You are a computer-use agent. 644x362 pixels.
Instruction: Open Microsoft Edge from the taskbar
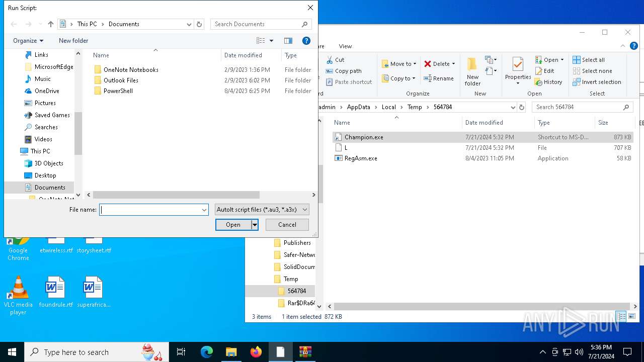pos(207,352)
